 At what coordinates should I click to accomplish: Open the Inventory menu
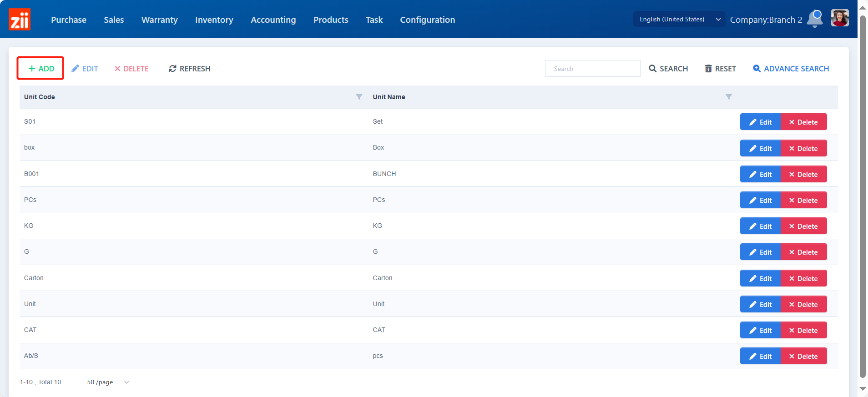coord(214,20)
